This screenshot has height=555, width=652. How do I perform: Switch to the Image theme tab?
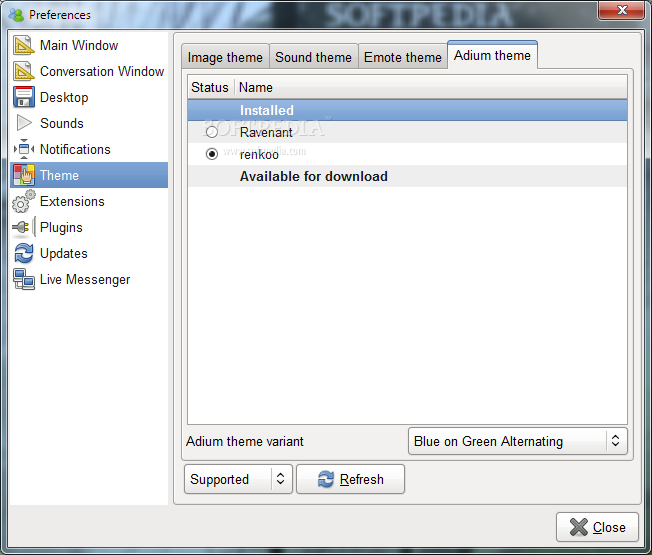tap(225, 57)
